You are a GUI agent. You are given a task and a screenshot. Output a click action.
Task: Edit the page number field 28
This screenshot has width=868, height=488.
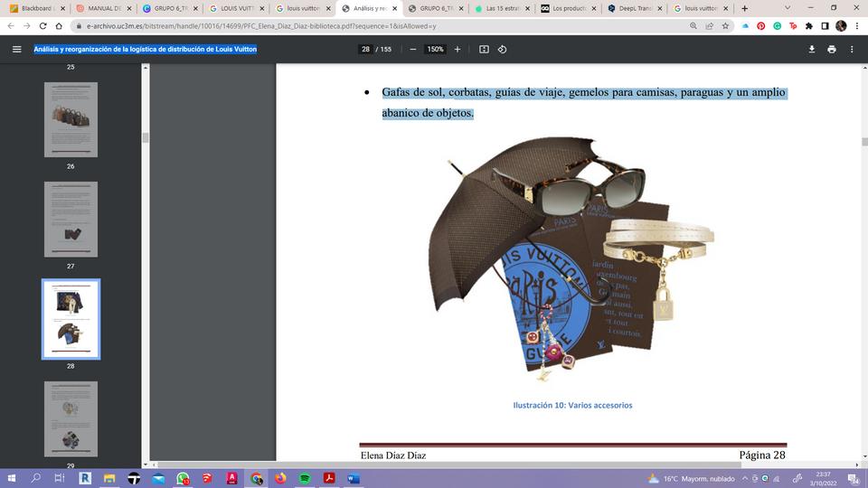coord(365,49)
